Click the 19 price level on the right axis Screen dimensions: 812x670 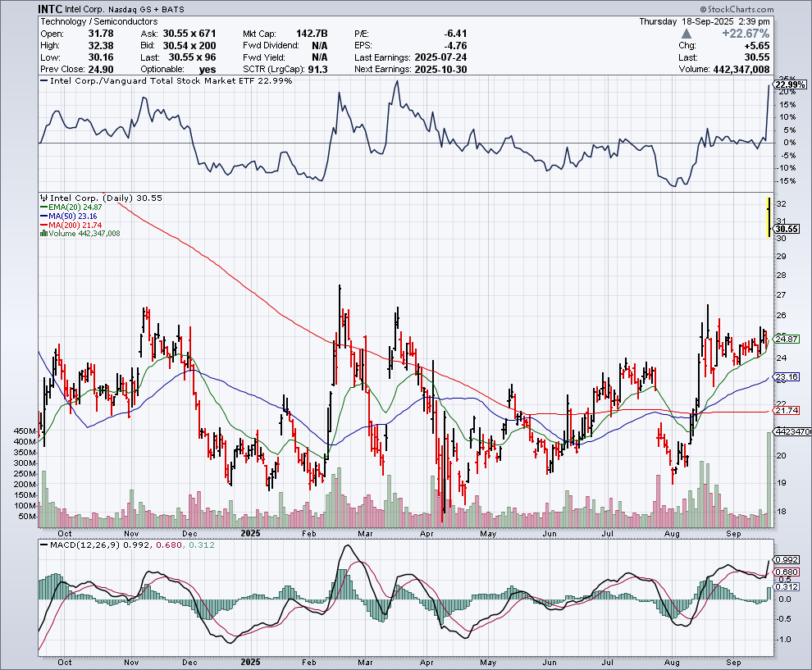coord(781,483)
